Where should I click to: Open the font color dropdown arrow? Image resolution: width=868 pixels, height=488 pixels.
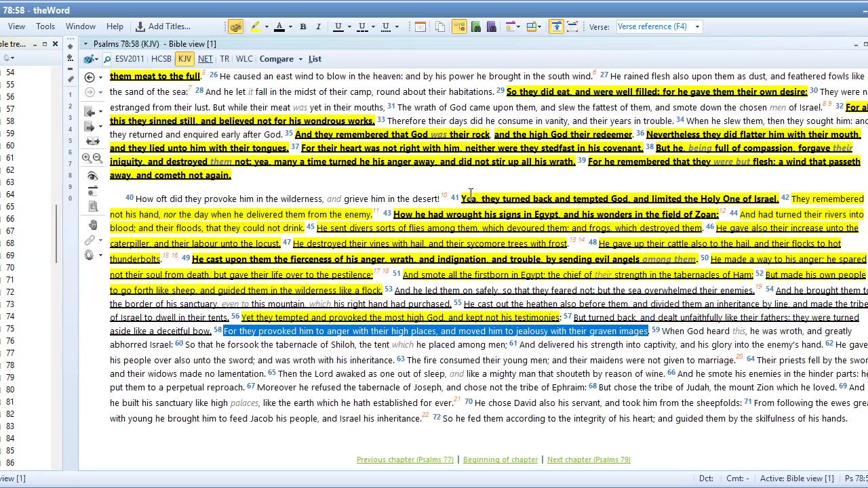[290, 27]
